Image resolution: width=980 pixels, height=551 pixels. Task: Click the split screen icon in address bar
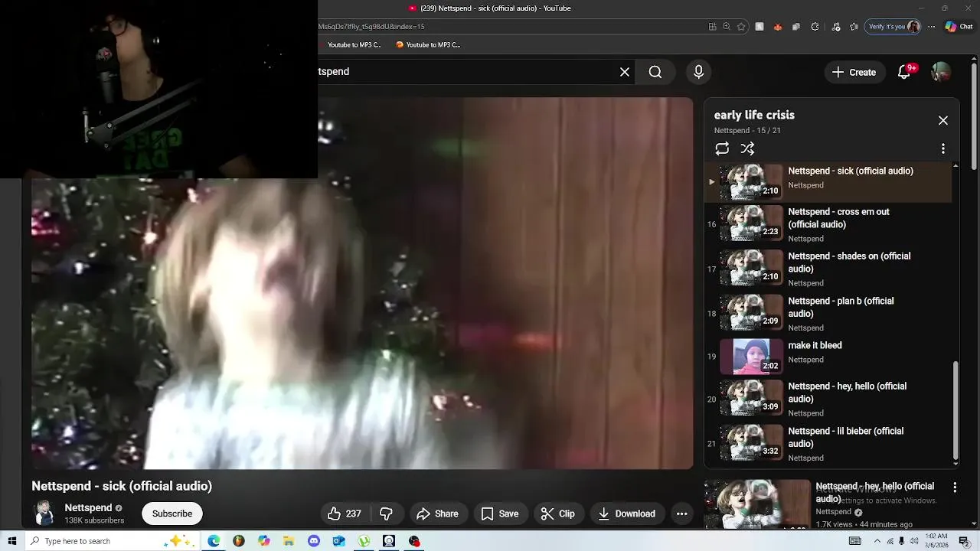(713, 26)
